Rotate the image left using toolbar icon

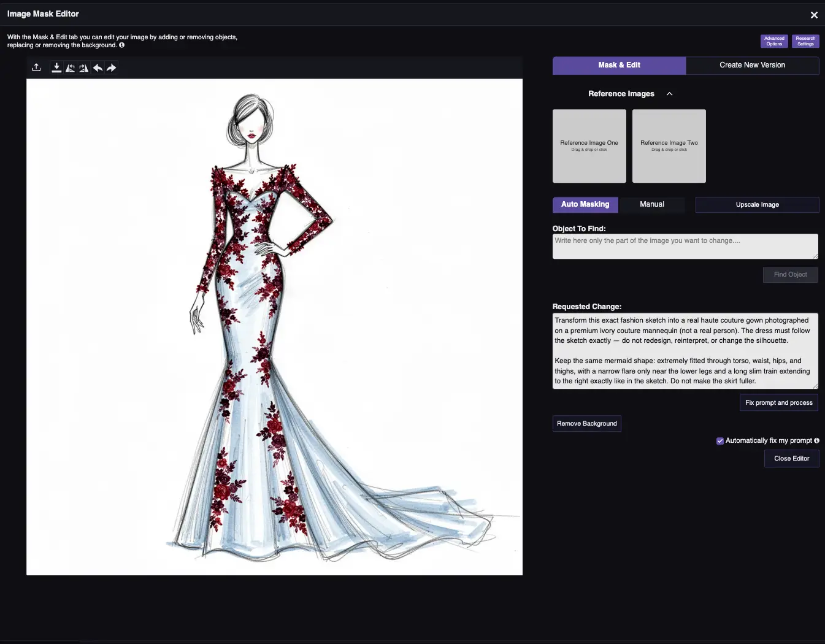pyautogui.click(x=71, y=67)
